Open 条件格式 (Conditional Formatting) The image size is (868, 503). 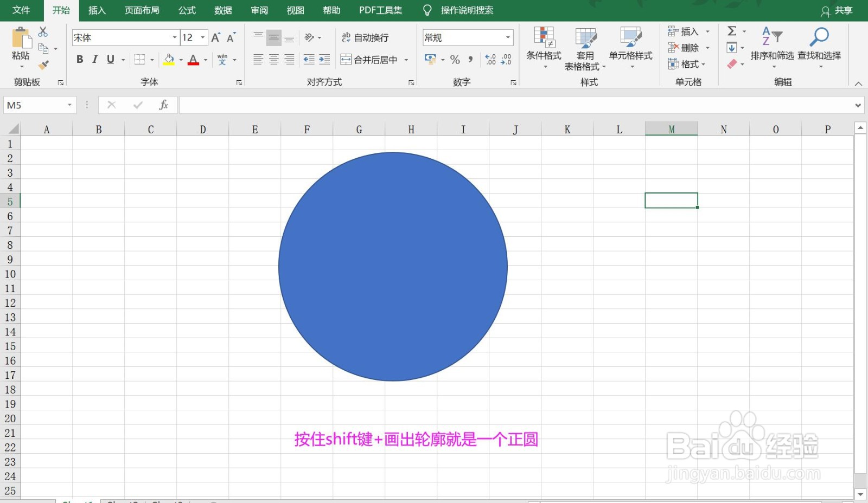coord(544,49)
